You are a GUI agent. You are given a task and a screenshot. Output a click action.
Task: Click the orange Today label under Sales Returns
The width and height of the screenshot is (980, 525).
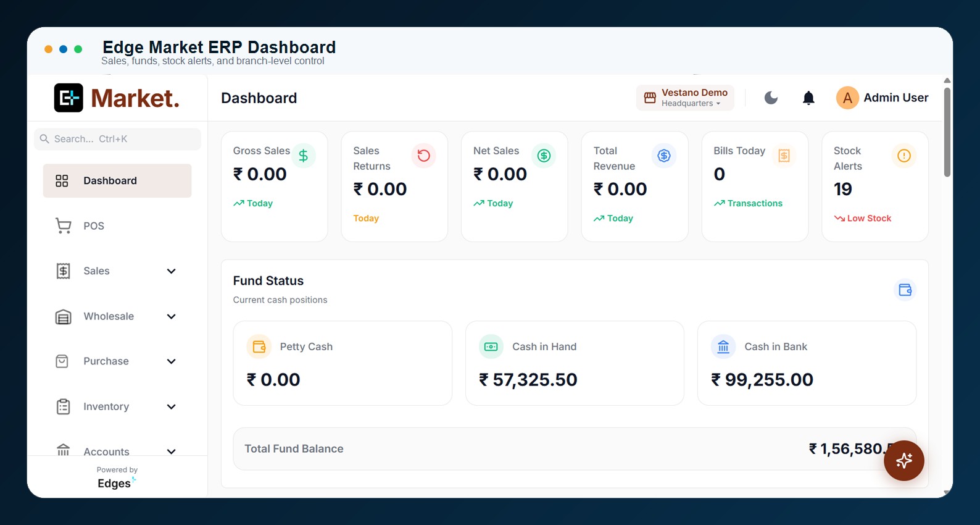(x=366, y=218)
